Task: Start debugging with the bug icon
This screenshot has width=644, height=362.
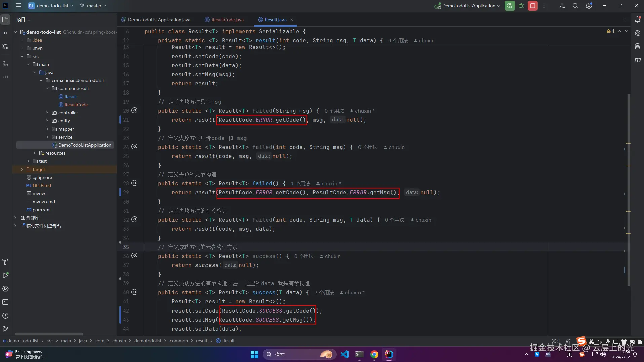Action: click(x=521, y=6)
